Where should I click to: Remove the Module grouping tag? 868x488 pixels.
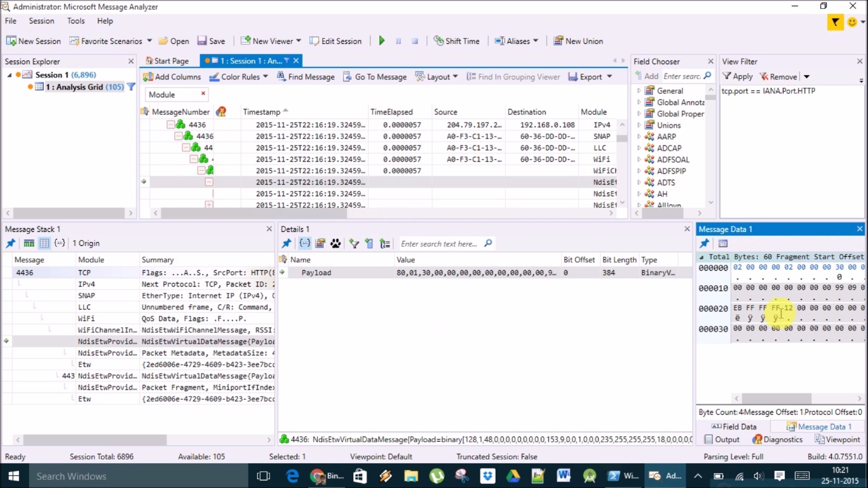point(203,94)
